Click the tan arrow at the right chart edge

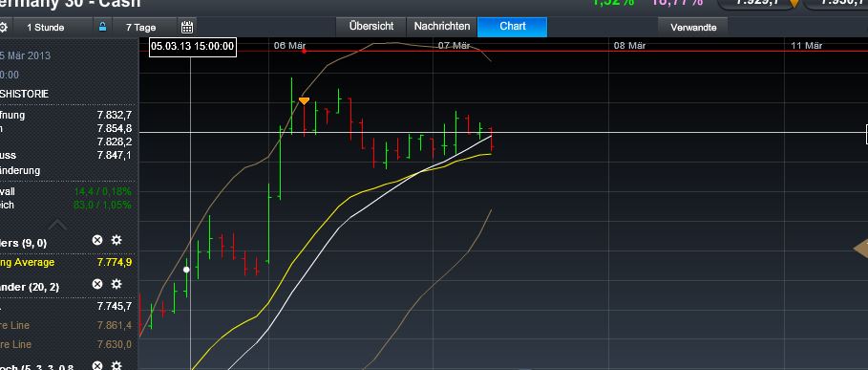coord(860,249)
